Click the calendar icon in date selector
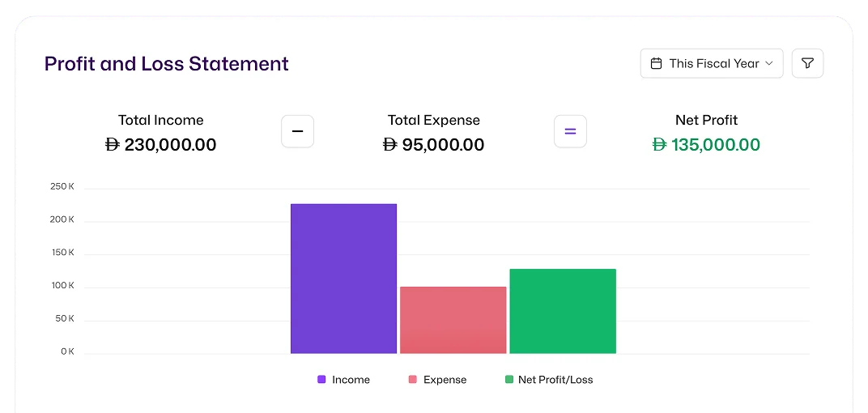Viewport: 868px width, 413px height. 657,63
